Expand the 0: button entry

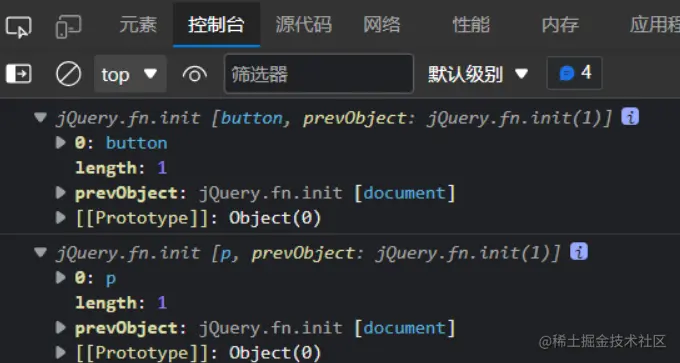[61, 142]
